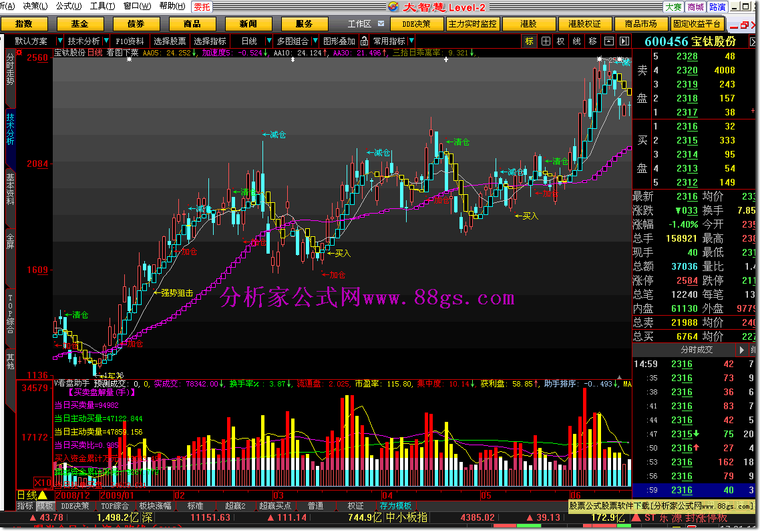This screenshot has width=762, height=532.
Task: Click the 债券 button
Action: pos(136,24)
